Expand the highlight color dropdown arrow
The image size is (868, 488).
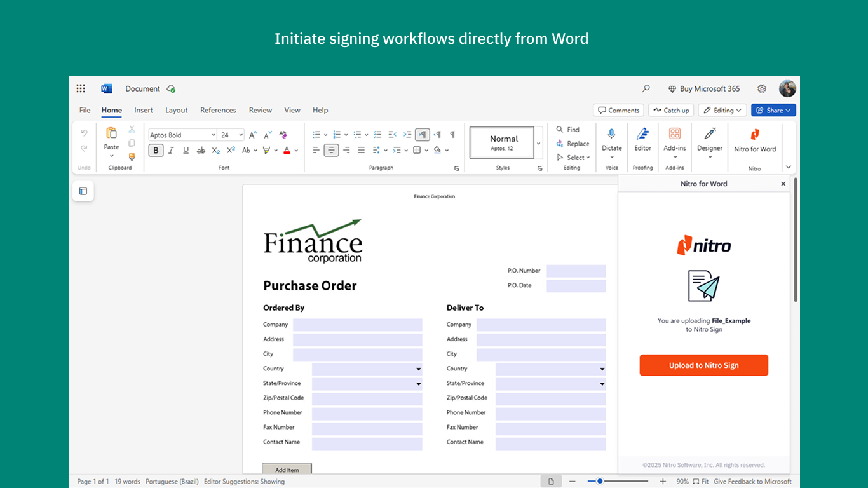point(276,151)
